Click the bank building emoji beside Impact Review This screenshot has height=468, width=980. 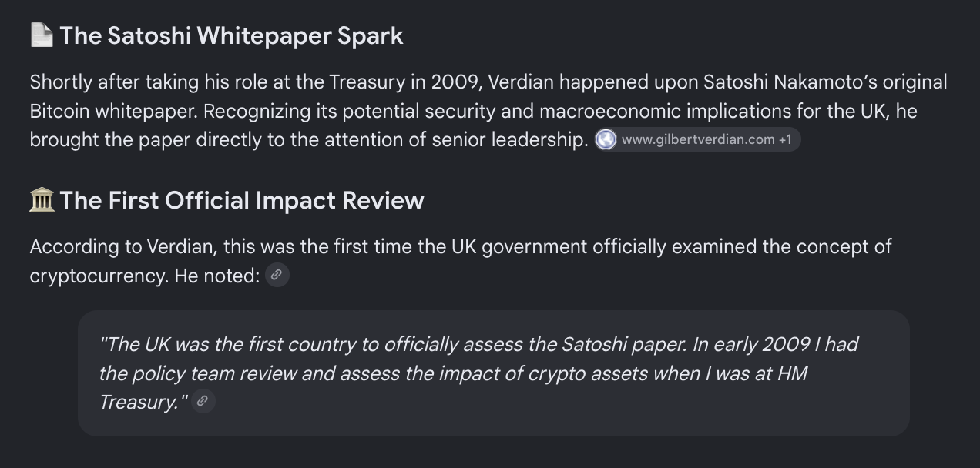point(42,200)
